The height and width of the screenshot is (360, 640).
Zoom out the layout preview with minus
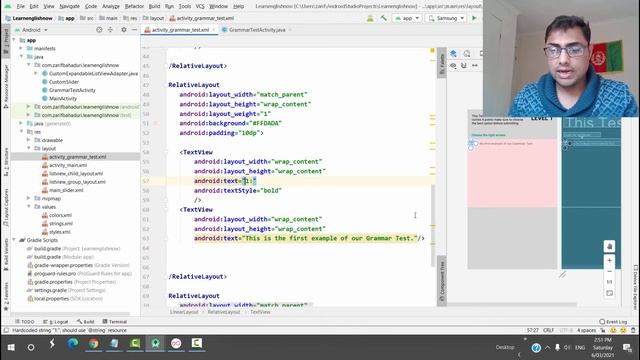(x=609, y=271)
